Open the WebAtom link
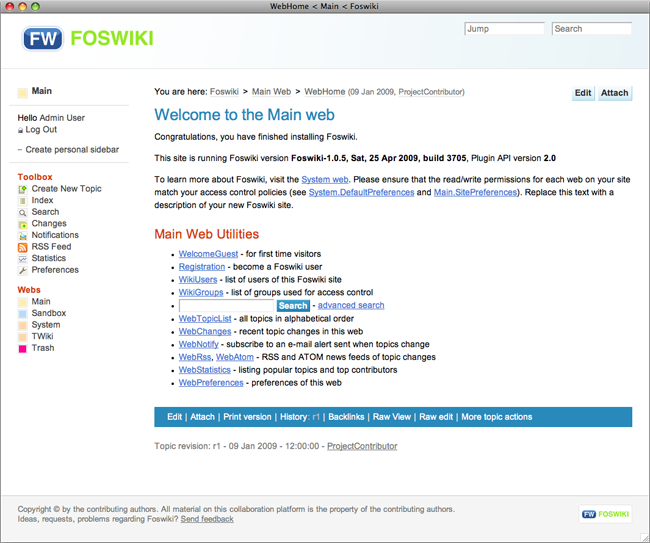 tap(235, 357)
